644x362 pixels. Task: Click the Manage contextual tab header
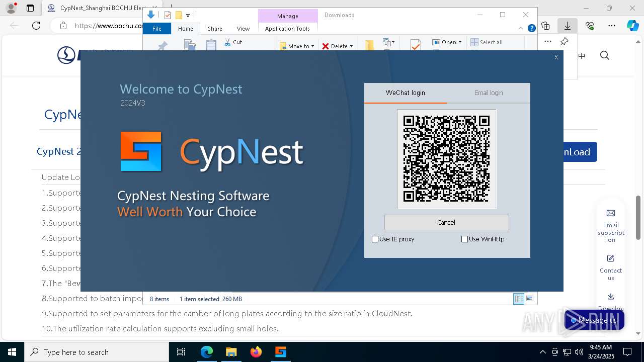(288, 16)
